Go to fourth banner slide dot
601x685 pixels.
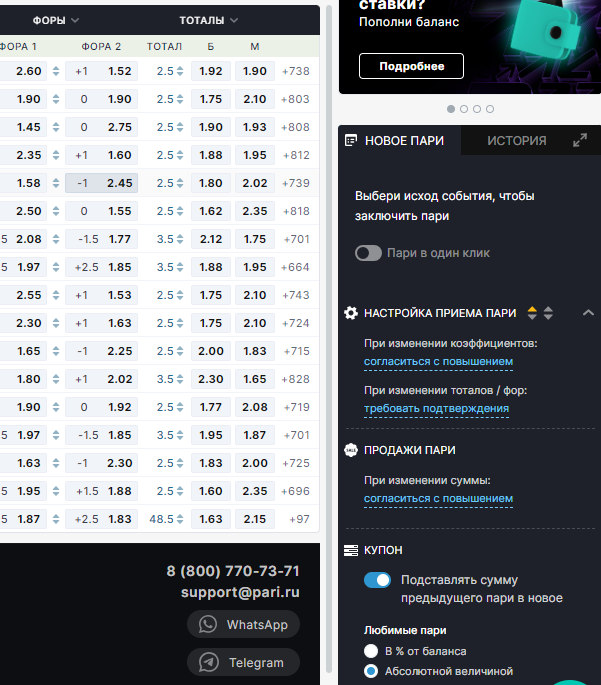tap(490, 109)
